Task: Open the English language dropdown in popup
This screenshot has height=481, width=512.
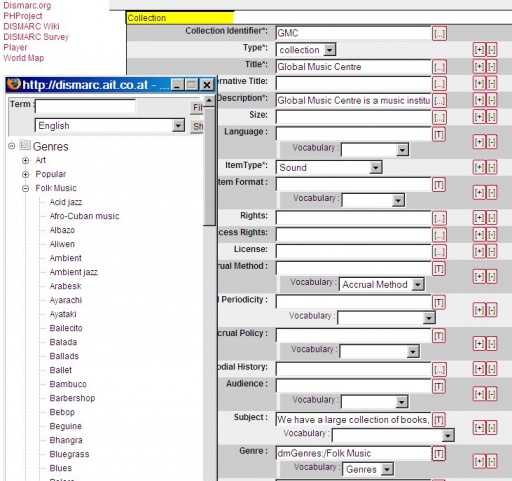Action: (x=178, y=126)
